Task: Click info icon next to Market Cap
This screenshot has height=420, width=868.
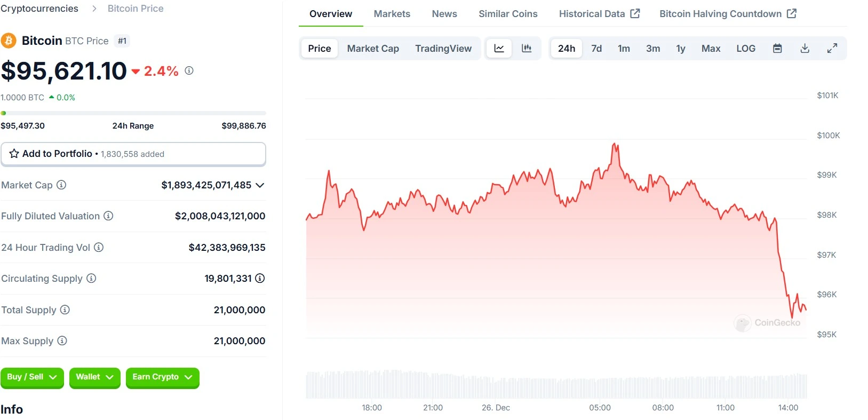Action: [x=61, y=185]
